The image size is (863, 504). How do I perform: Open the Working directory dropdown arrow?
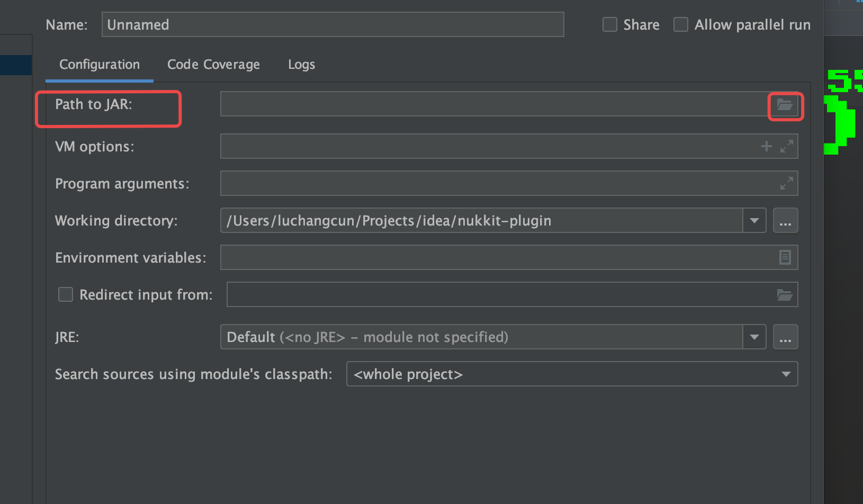pyautogui.click(x=754, y=220)
